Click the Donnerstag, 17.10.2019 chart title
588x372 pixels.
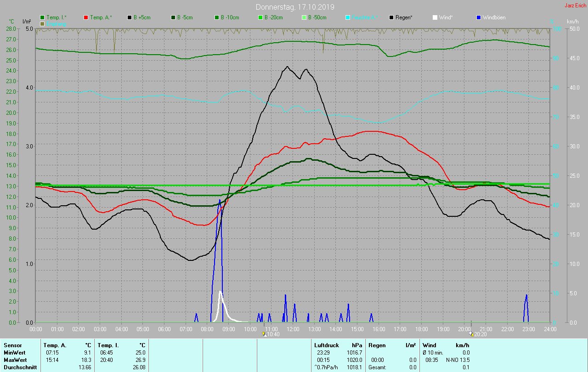pyautogui.click(x=295, y=7)
